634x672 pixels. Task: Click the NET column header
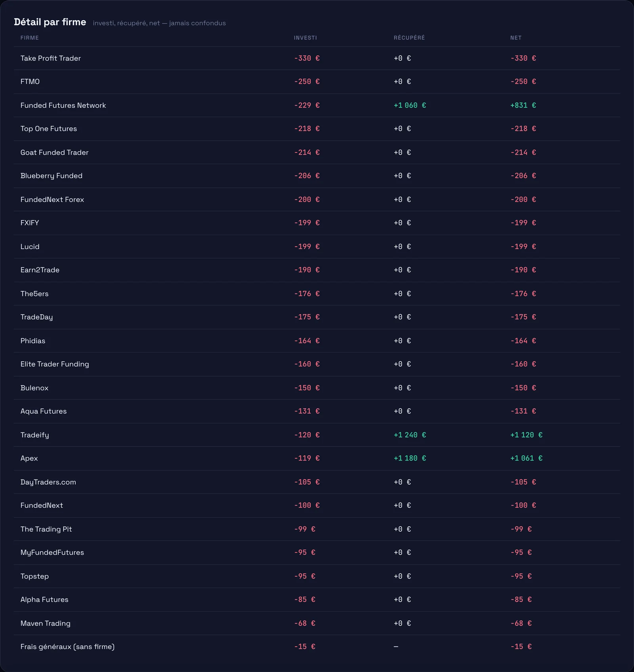(x=516, y=38)
